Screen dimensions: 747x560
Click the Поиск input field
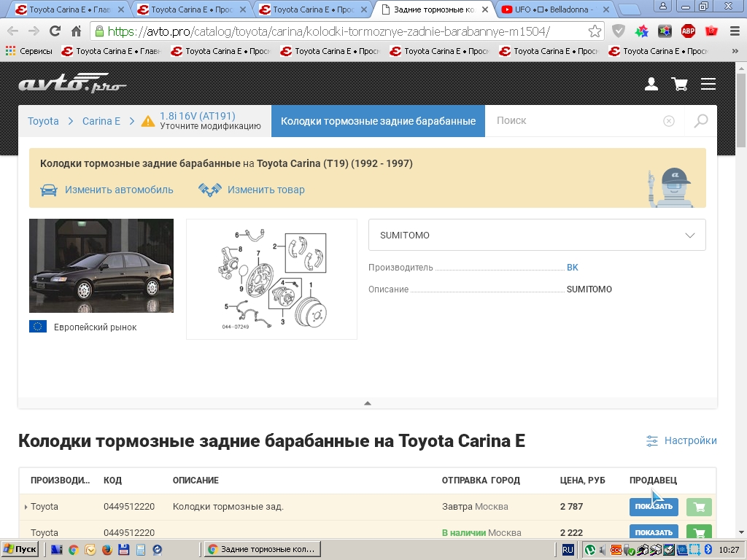click(569, 121)
